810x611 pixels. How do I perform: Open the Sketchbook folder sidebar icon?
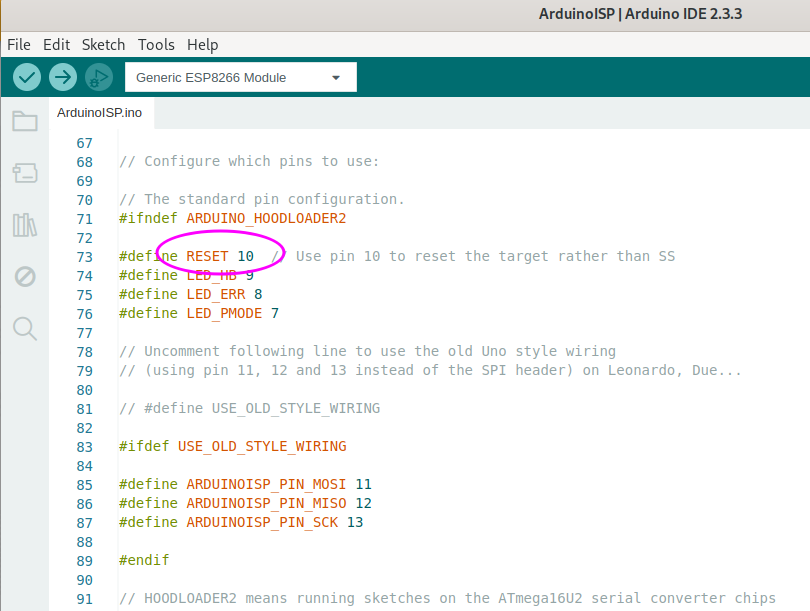(25, 121)
